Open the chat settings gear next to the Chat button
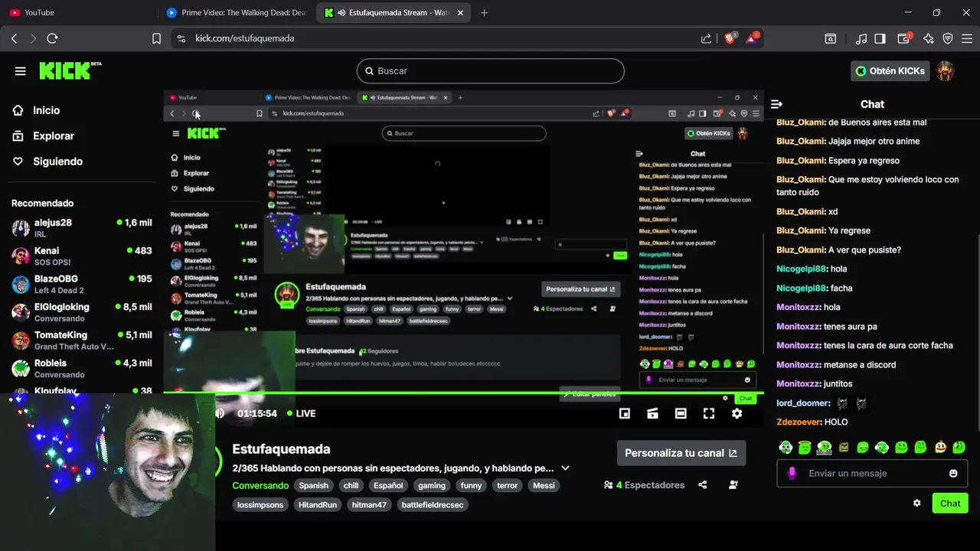The height and width of the screenshot is (551, 980). (x=916, y=503)
